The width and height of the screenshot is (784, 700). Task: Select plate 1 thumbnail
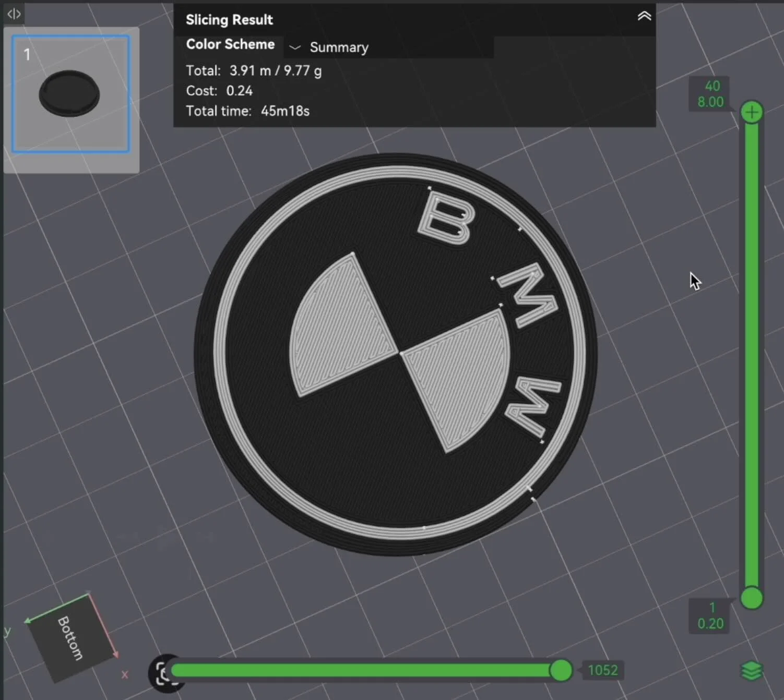pos(71,94)
